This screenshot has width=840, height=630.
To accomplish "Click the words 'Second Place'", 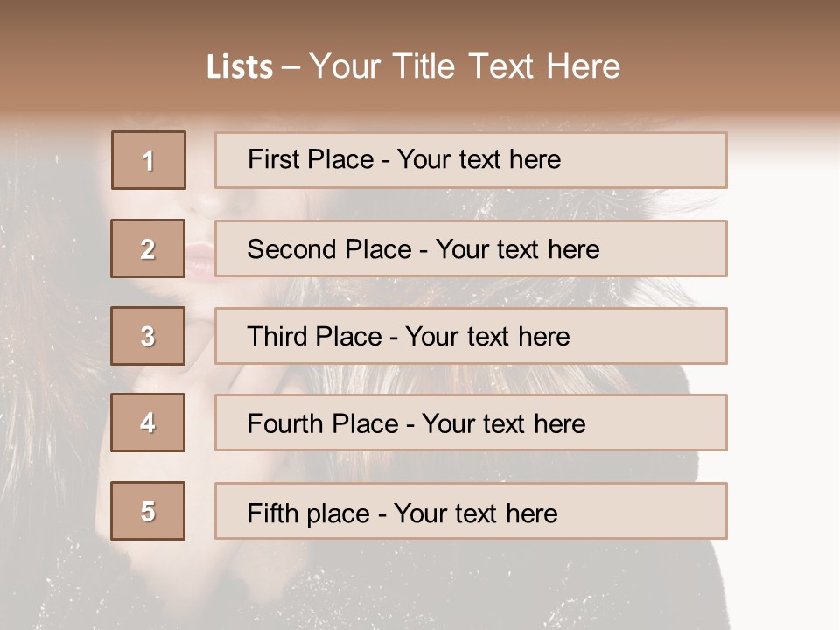I will pos(329,249).
